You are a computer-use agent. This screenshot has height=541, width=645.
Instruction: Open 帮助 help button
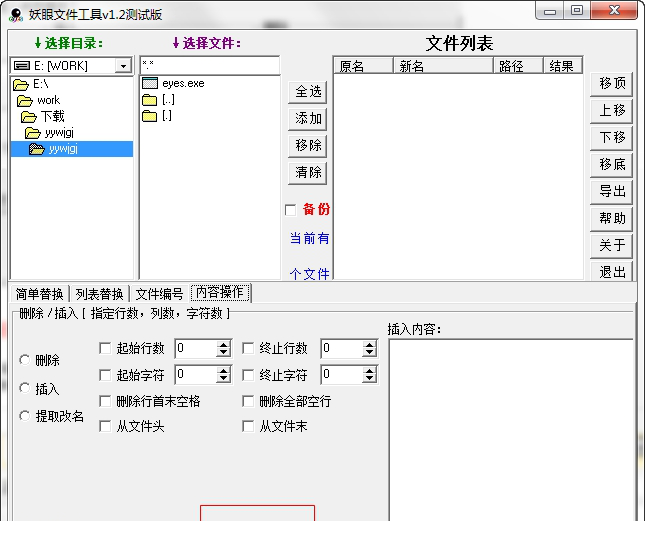coord(612,218)
